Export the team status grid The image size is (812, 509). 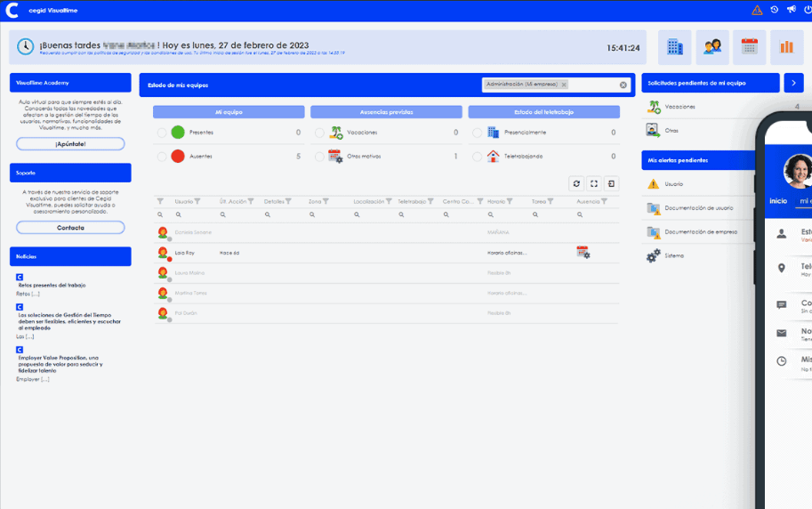pyautogui.click(x=612, y=183)
